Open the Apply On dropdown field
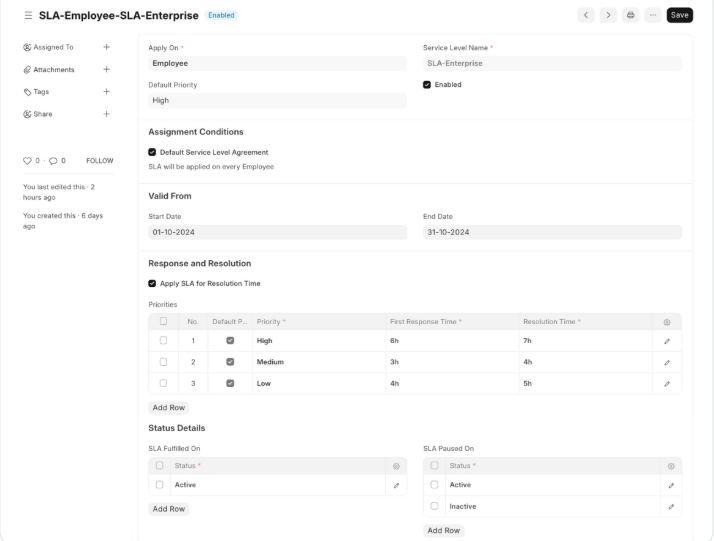This screenshot has height=541, width=714. [x=277, y=63]
